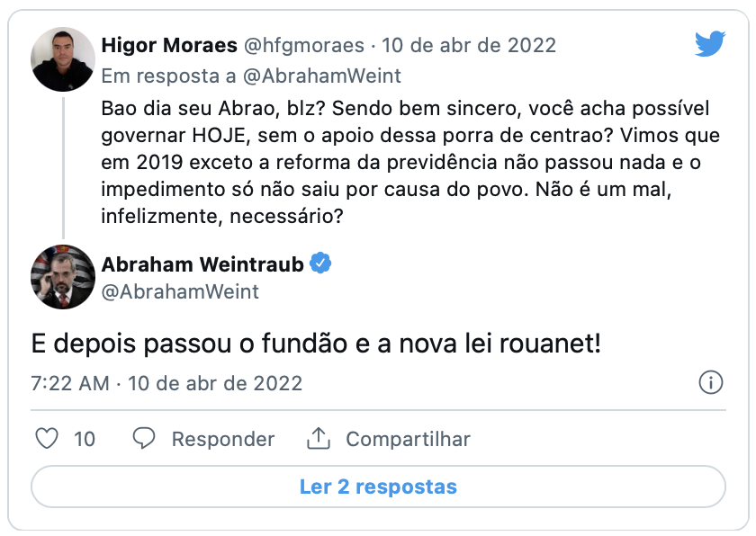Click the like count number 10
756x536 pixels.
point(85,439)
